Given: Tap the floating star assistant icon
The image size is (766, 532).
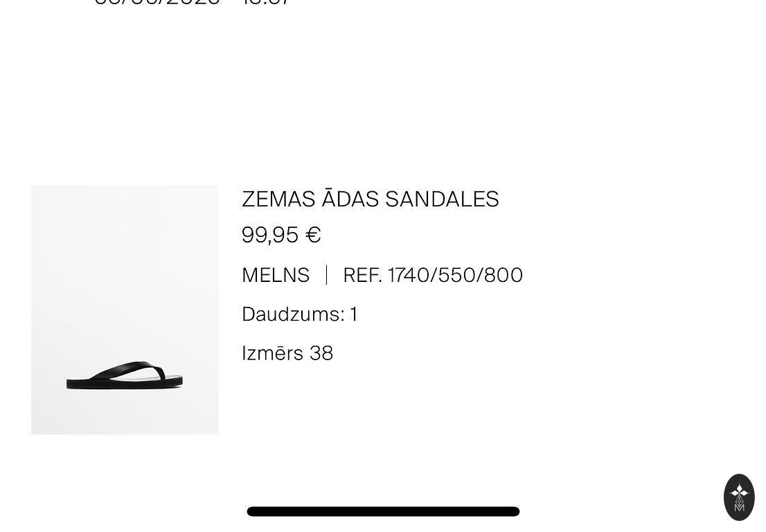Looking at the screenshot, I should (x=739, y=497).
